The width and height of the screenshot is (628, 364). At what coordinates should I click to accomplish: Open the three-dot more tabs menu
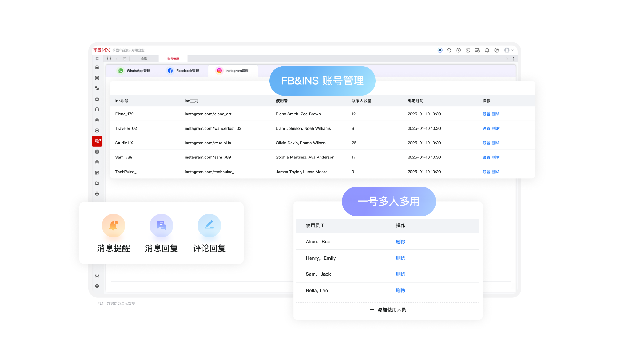pyautogui.click(x=513, y=59)
